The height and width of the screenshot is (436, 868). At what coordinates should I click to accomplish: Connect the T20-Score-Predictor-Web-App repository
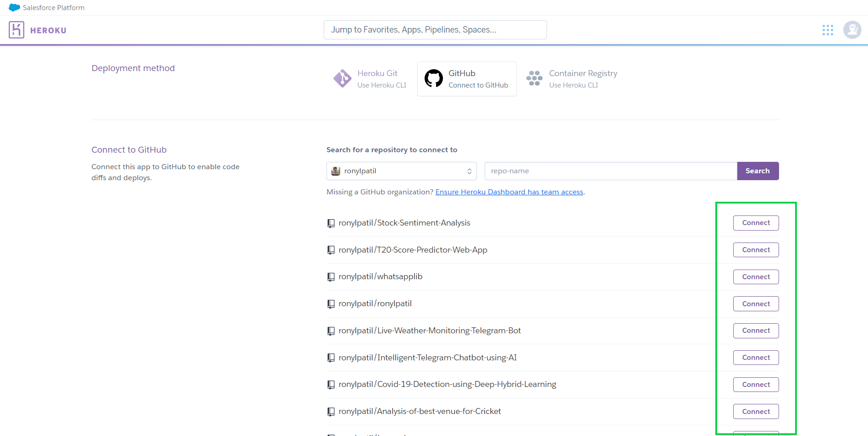pos(756,250)
